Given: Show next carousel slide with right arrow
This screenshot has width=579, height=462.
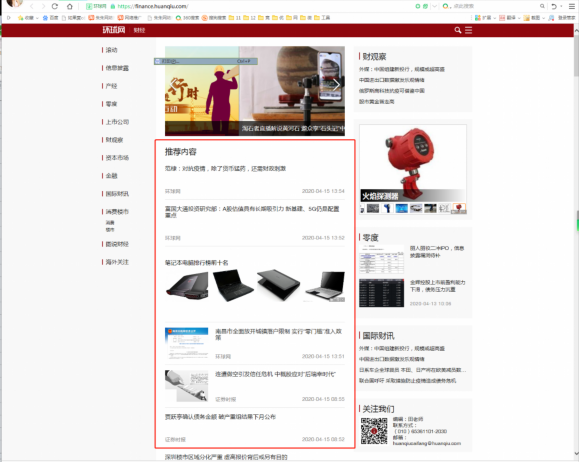Looking at the screenshot, I should click(335, 85).
